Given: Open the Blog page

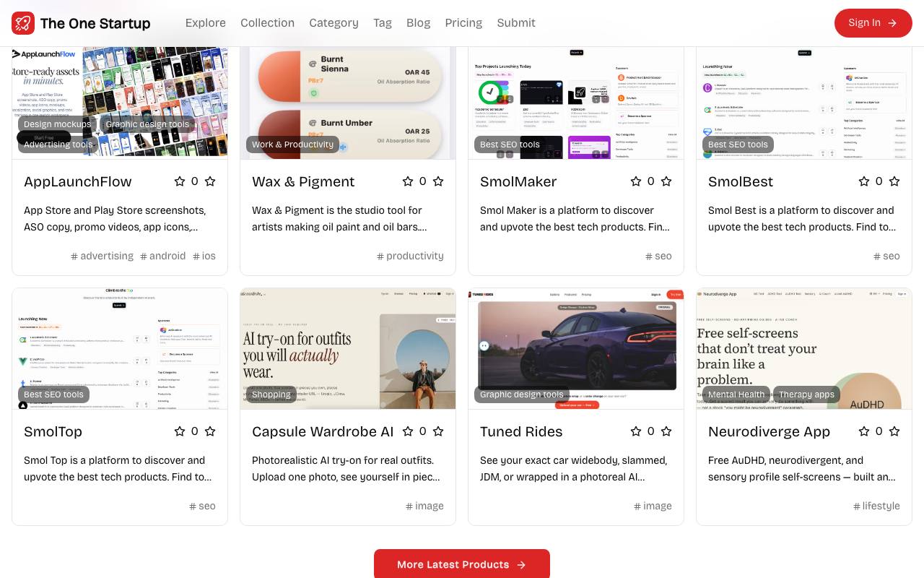Looking at the screenshot, I should [419, 23].
